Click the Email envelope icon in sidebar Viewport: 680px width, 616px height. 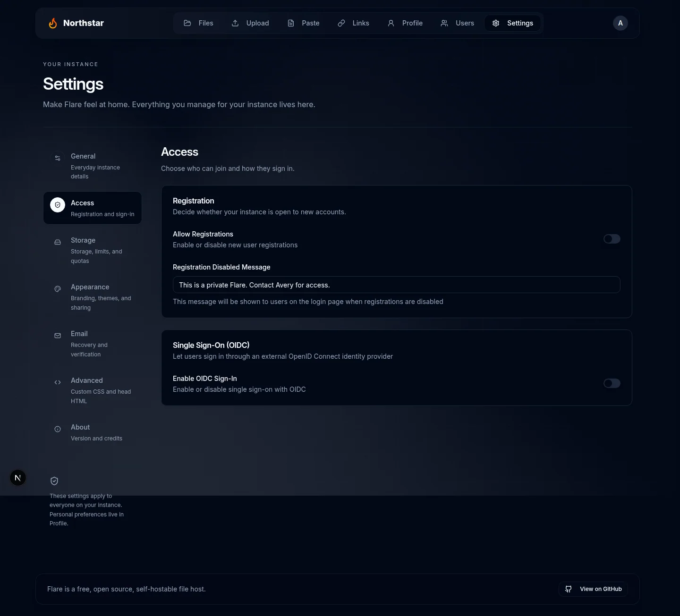(58, 336)
